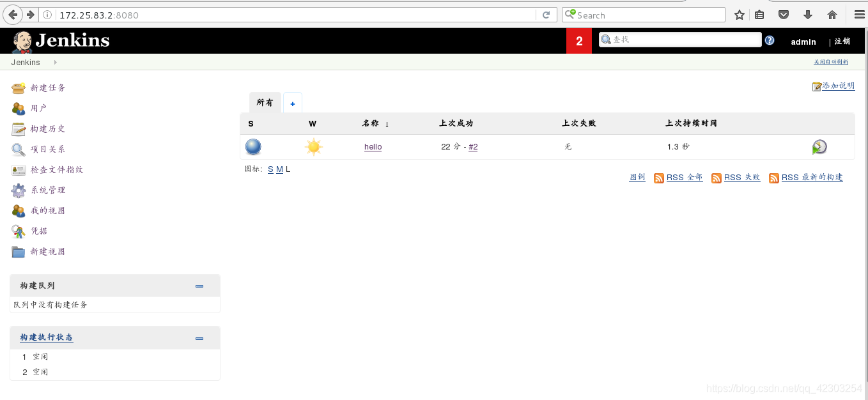The image size is (868, 400).
Task: Click the RSS 全部 feed icon
Action: tap(659, 178)
